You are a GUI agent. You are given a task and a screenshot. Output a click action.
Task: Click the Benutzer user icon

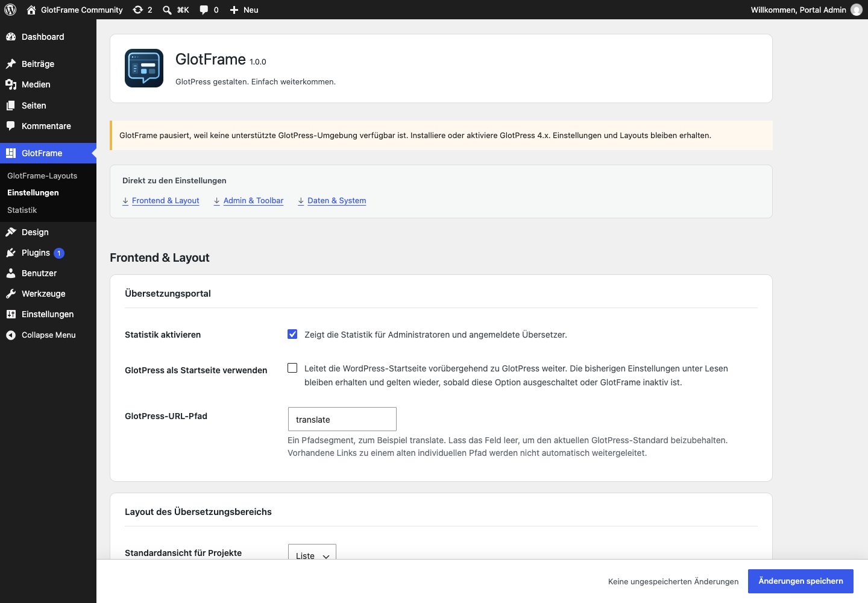coord(11,273)
